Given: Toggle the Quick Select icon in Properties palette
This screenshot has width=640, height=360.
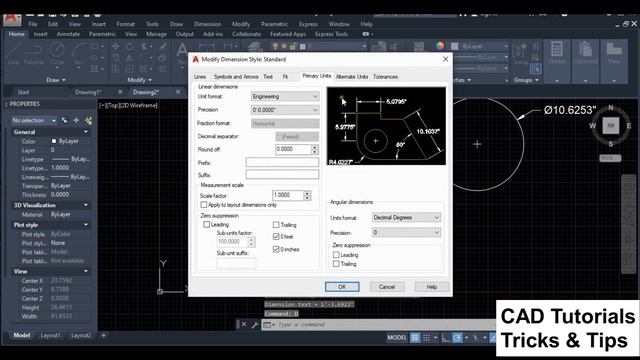Looking at the screenshot, I should (x=89, y=120).
